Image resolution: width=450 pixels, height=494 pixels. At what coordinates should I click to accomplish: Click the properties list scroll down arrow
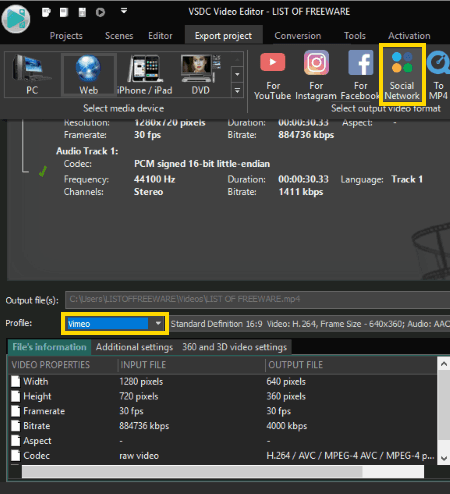point(444,458)
